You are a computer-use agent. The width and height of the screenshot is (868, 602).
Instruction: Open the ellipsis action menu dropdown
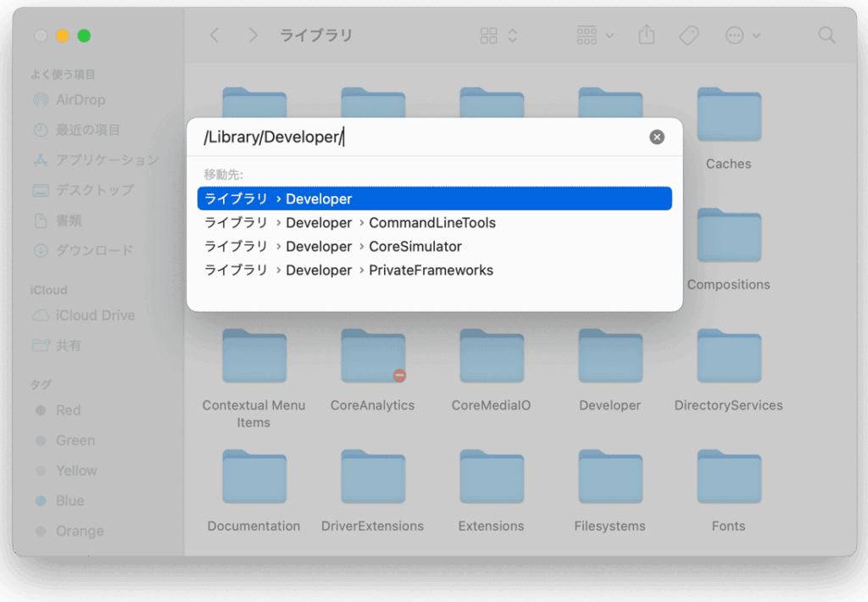743,36
